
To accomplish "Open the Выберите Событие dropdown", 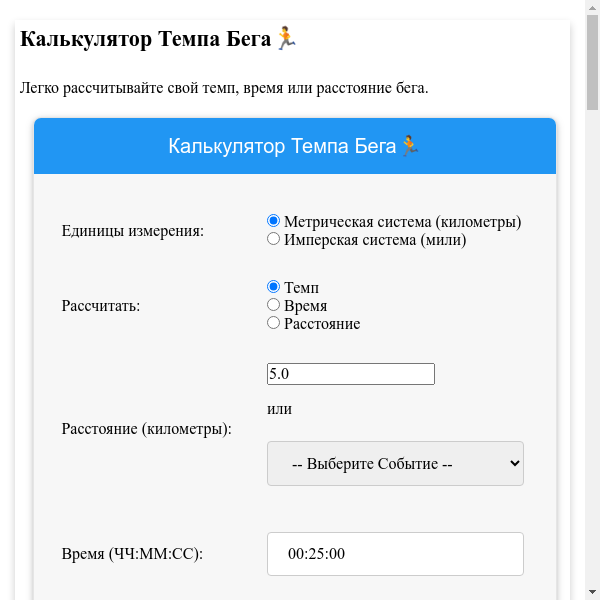I will (x=395, y=464).
